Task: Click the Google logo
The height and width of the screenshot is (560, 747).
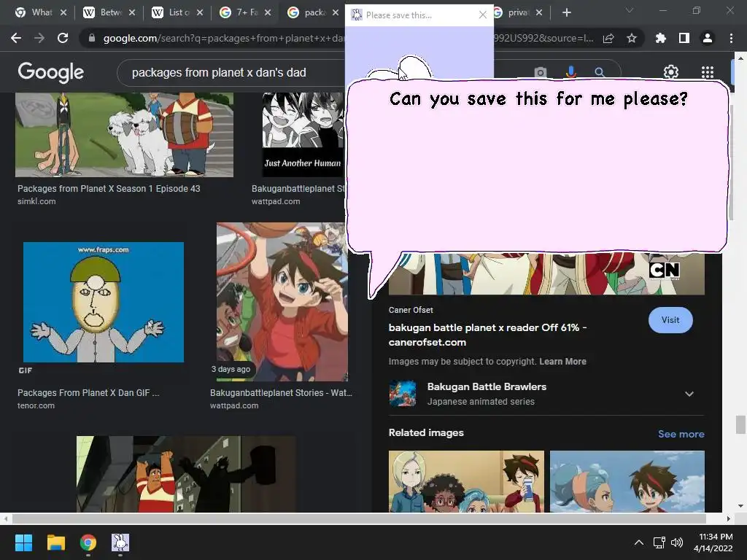Action: click(x=51, y=72)
